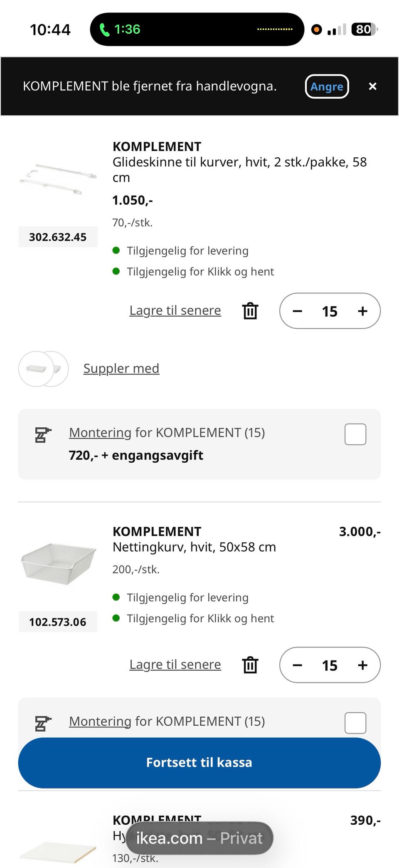The height and width of the screenshot is (868, 399).
Task: Open Montering link in the first assembly box
Action: (100, 432)
